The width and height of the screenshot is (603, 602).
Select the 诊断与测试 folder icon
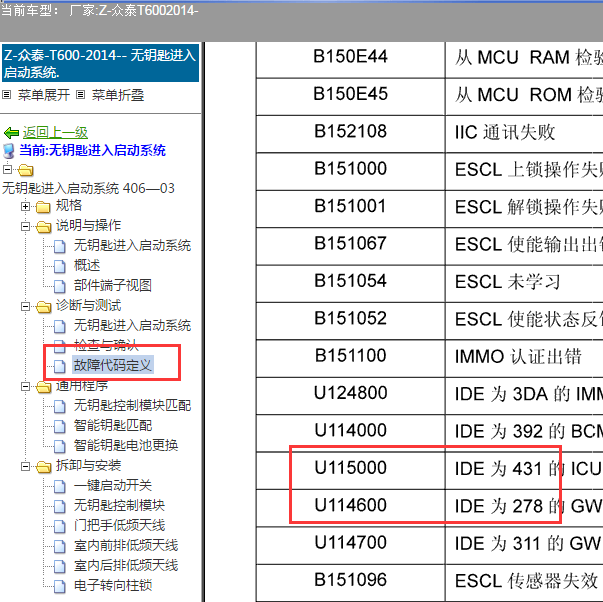coord(43,307)
